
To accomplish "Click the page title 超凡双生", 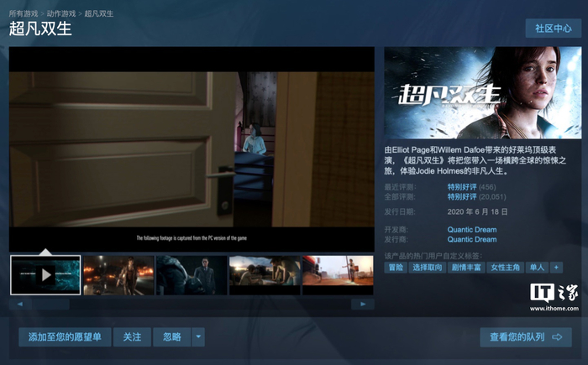I will pos(40,29).
